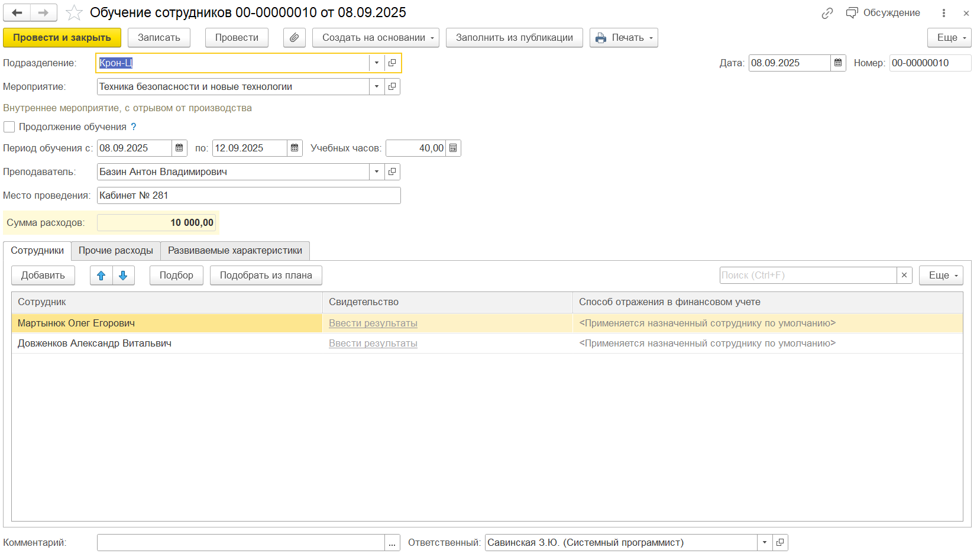Expand the Преподаватель dropdown list

click(x=377, y=172)
